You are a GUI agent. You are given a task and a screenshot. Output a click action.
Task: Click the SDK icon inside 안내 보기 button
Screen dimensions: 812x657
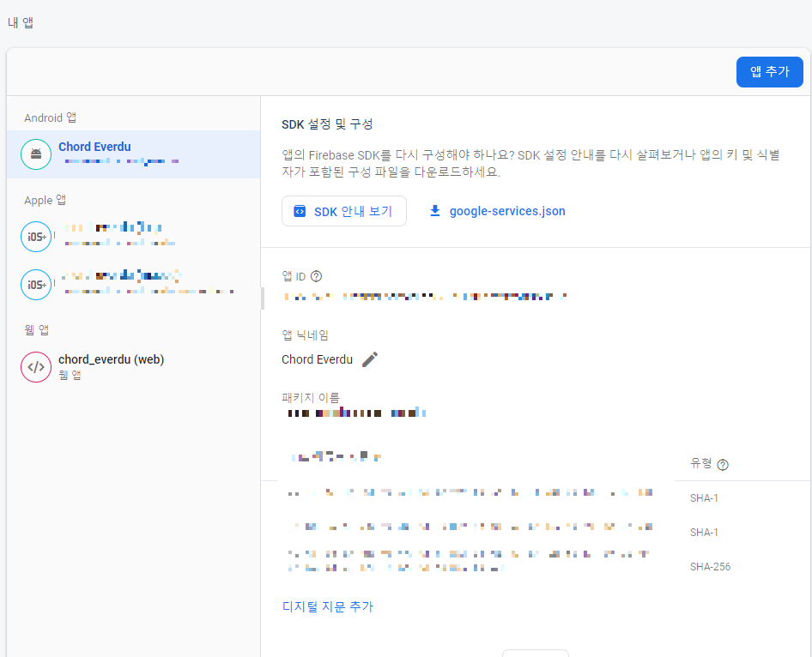(300, 211)
